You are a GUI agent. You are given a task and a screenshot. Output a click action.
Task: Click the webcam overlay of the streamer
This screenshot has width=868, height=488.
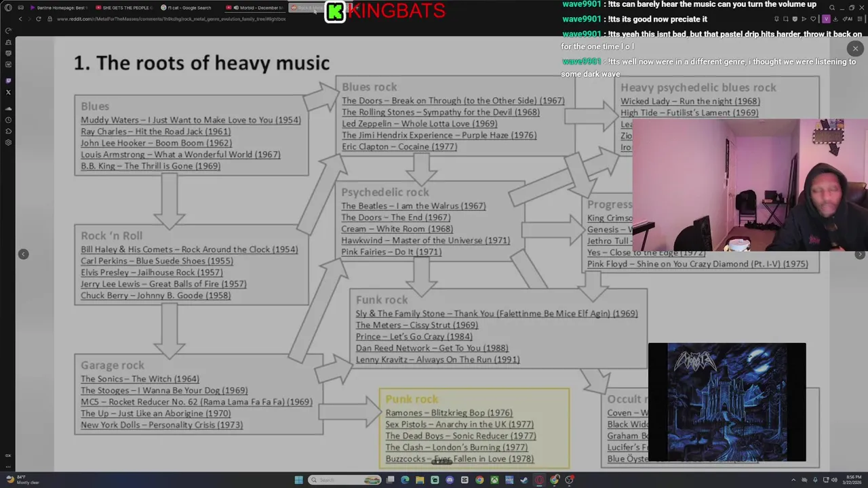750,185
